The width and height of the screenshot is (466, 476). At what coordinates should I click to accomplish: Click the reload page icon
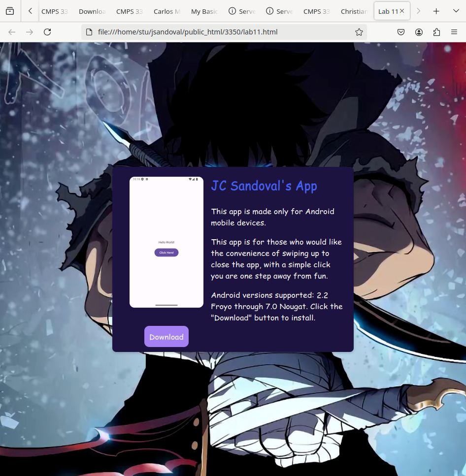47,32
